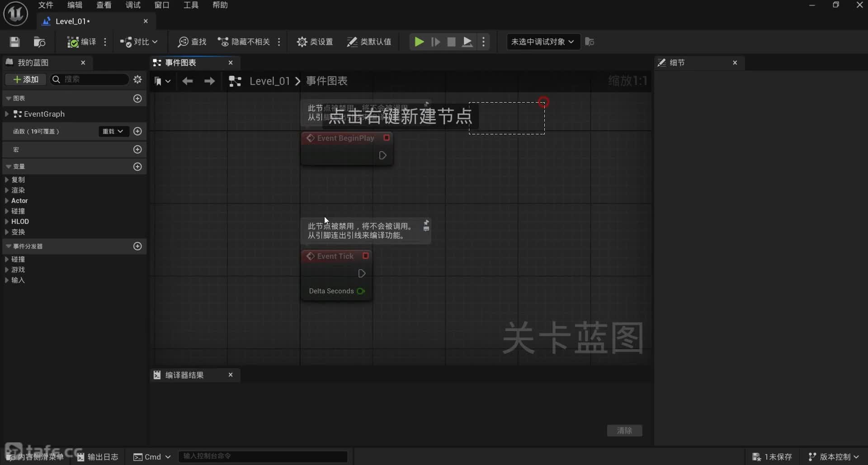Open the 帮助 menu
Screen dimensions: 868x465
click(220, 5)
